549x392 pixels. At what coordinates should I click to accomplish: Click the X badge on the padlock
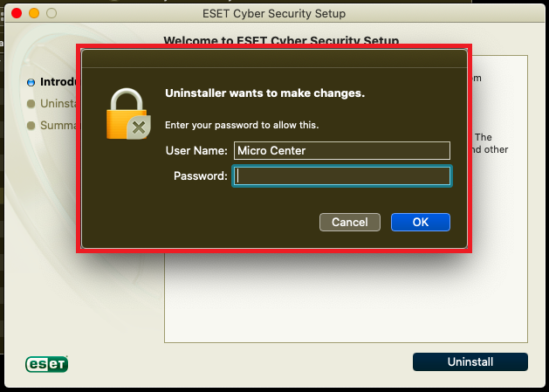139,127
